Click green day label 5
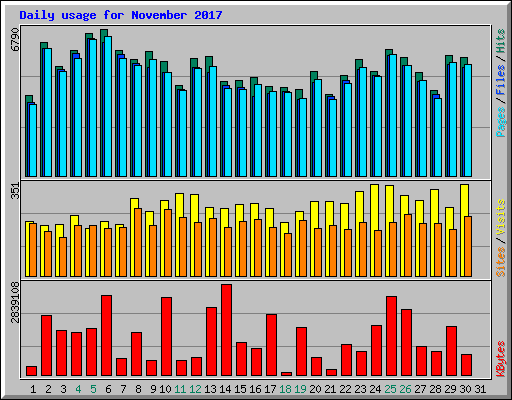The height and width of the screenshot is (400, 512). click(93, 389)
